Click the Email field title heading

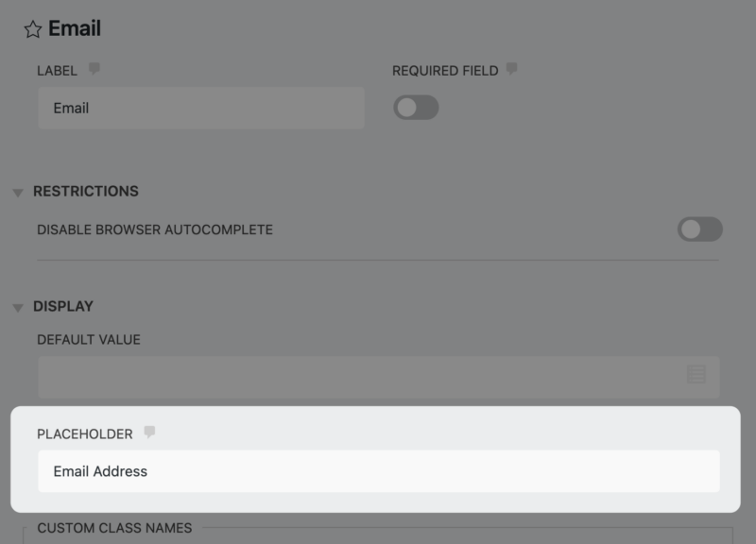coord(76,29)
